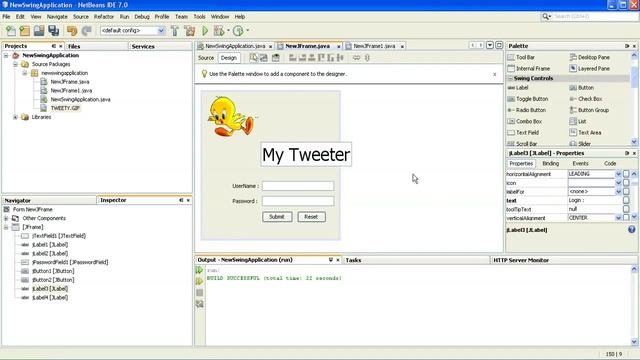Viewport: 640px width, 360px height.
Task: Open the Refactor menu
Action: pos(104,17)
